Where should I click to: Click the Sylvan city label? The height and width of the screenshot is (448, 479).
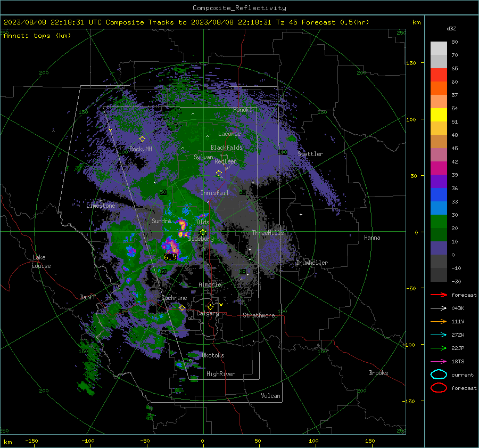pos(203,157)
